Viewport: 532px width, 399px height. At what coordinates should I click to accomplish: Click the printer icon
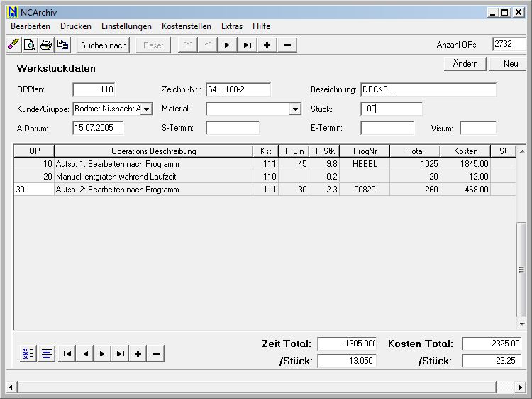coord(46,45)
